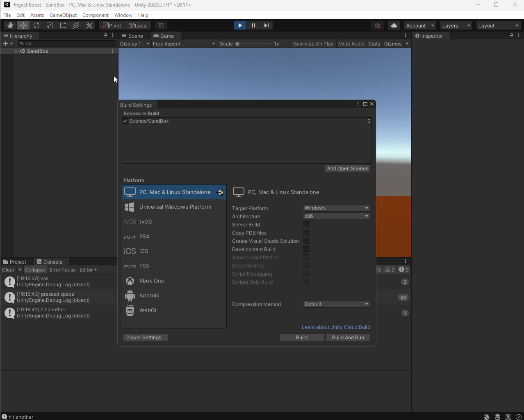Viewport: 524px width, 420px height.
Task: Open the GameObject menu
Action: point(63,15)
